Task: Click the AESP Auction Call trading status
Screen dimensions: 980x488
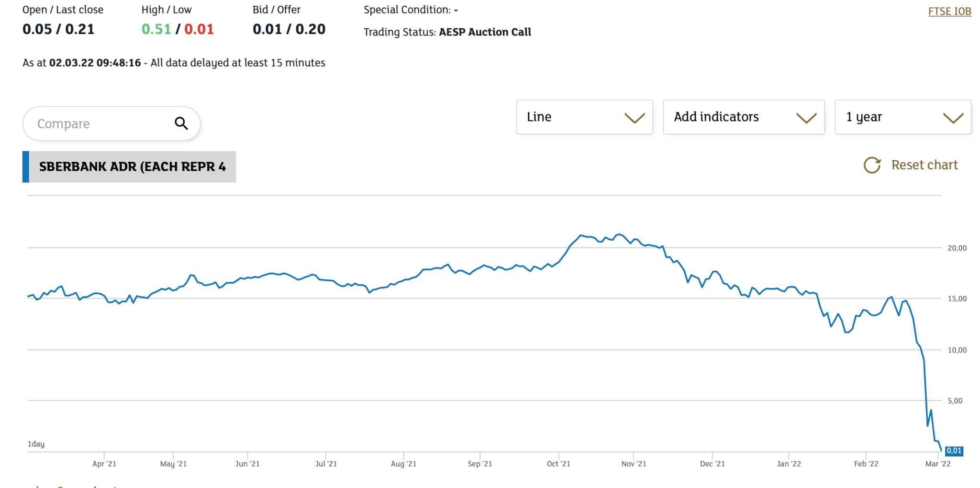Action: [485, 32]
